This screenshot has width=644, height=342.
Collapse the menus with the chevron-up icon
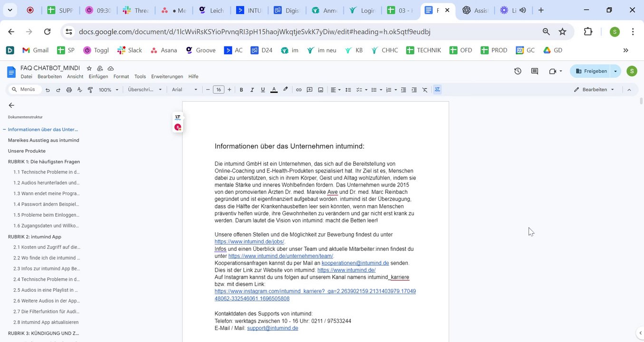click(629, 89)
